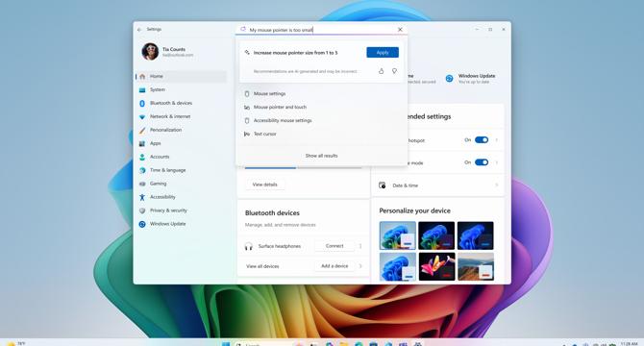Show all results for the search
Image resolution: width=644 pixels, height=346 pixels.
tap(321, 156)
